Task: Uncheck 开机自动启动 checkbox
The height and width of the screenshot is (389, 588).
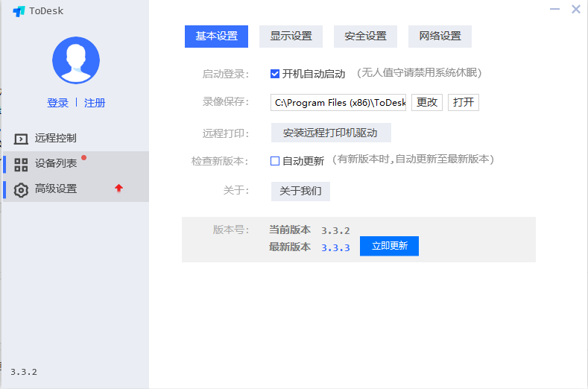Action: 275,74
